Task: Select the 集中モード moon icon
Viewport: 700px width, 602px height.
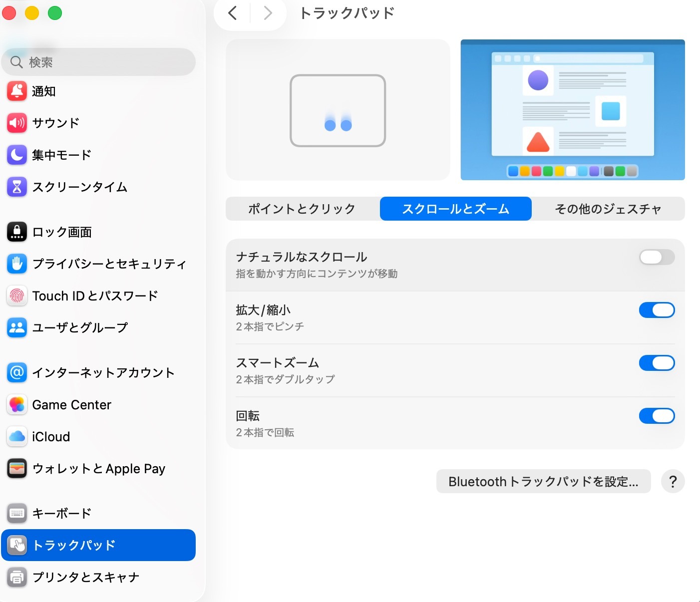Action: coord(17,155)
